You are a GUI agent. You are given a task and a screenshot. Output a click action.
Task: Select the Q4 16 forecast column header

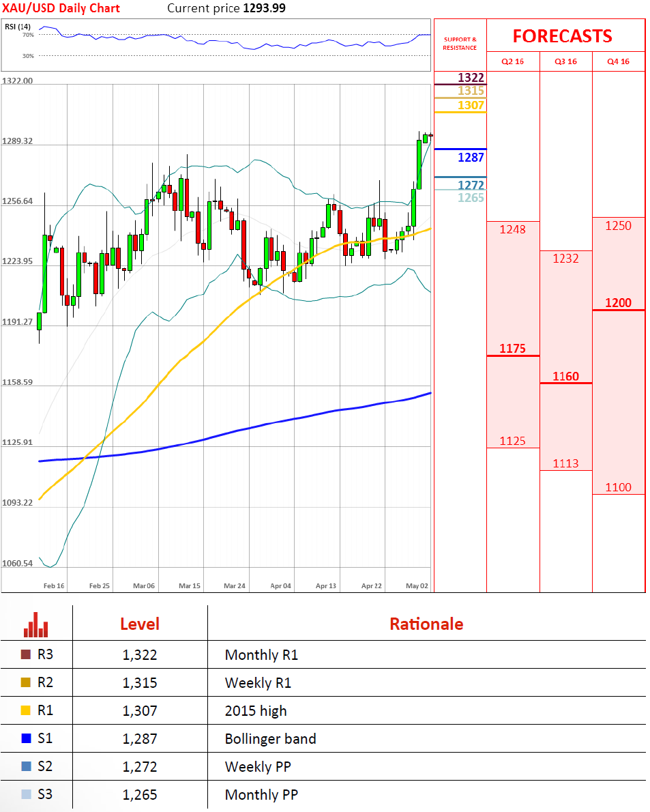click(618, 61)
